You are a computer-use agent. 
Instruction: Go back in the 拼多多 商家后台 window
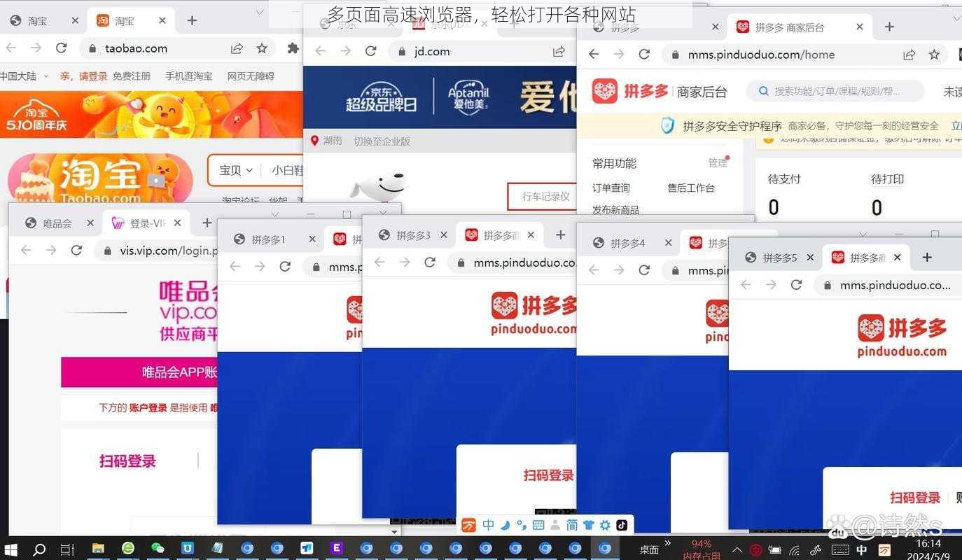click(x=594, y=55)
